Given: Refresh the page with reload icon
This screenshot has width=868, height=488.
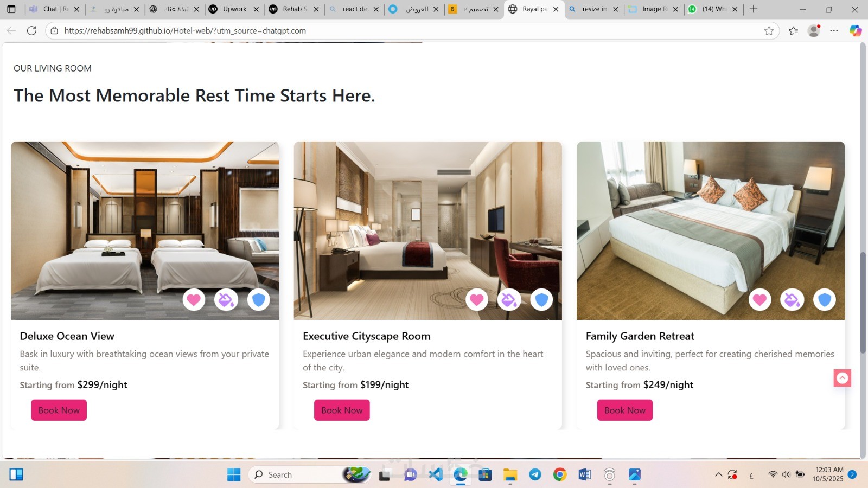Looking at the screenshot, I should point(32,31).
